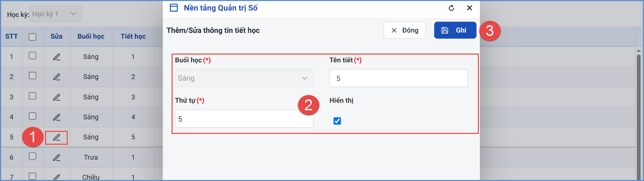Tick the select-all checkbox in the table header
This screenshot has width=644, height=181.
tap(32, 37)
